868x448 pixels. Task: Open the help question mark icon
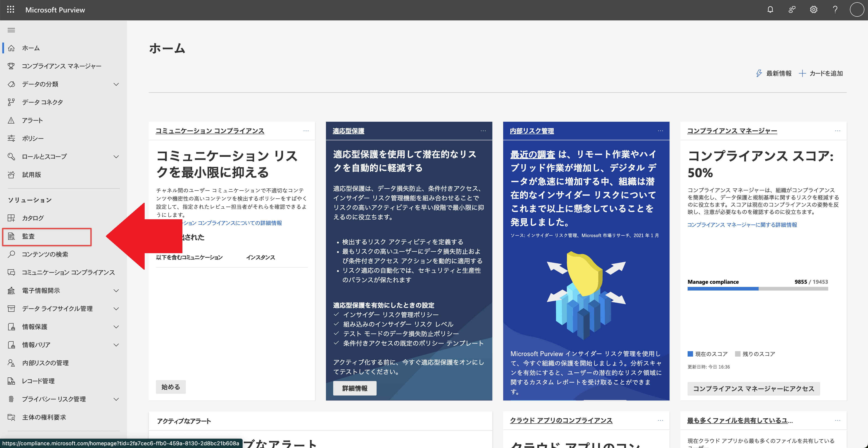(835, 10)
